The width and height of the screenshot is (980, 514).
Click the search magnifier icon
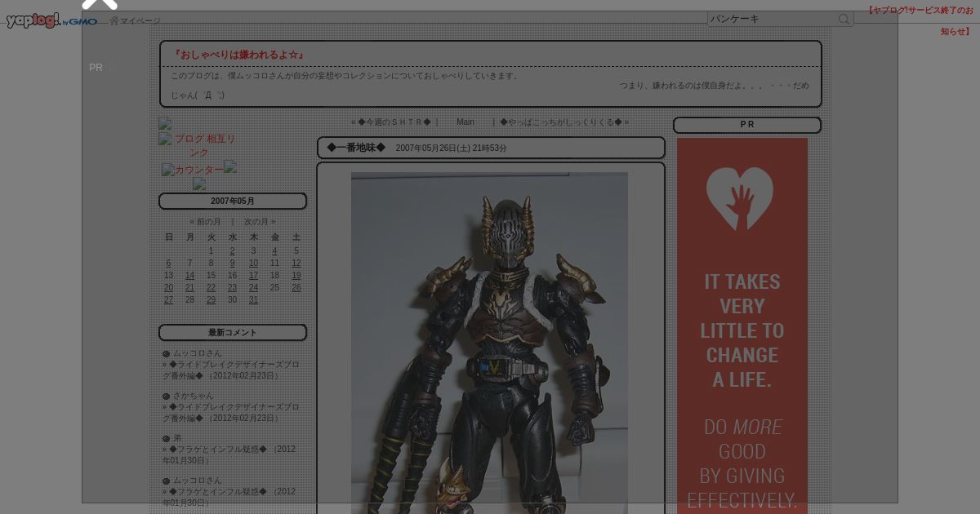(x=844, y=20)
